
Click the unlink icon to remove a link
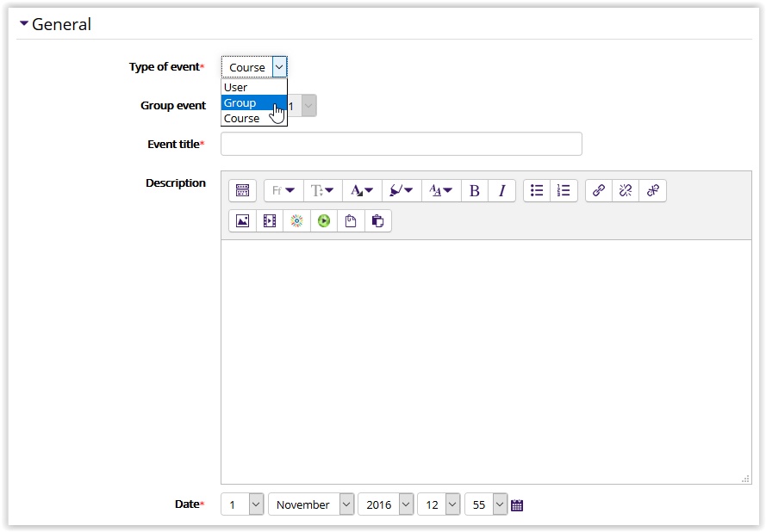[626, 190]
